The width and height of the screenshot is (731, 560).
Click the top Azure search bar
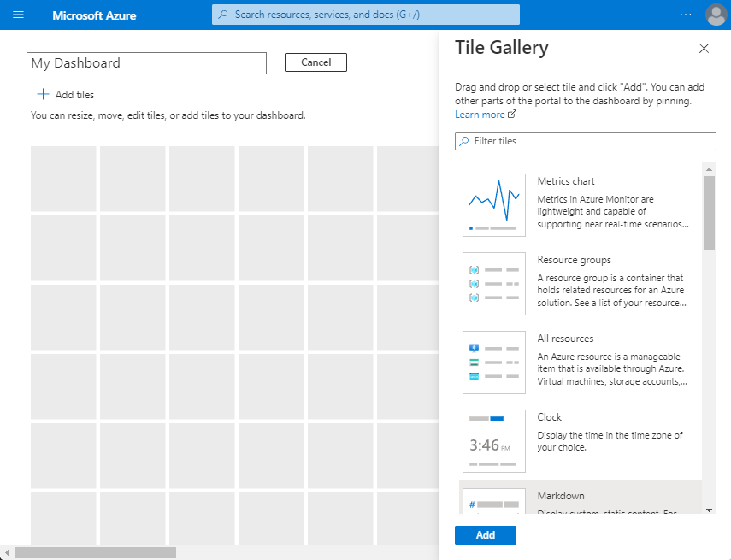click(366, 15)
